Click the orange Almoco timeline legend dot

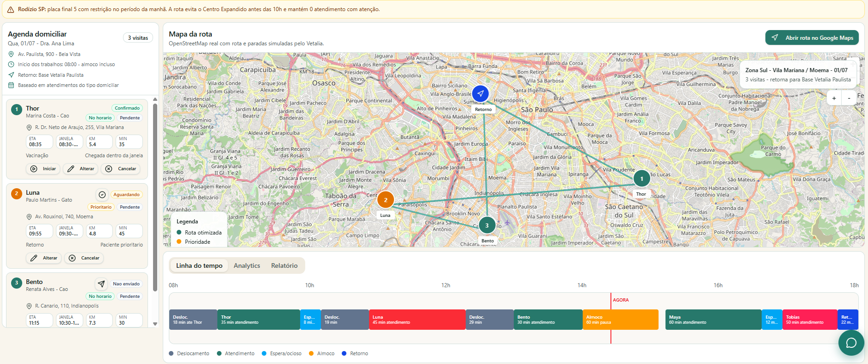click(311, 353)
